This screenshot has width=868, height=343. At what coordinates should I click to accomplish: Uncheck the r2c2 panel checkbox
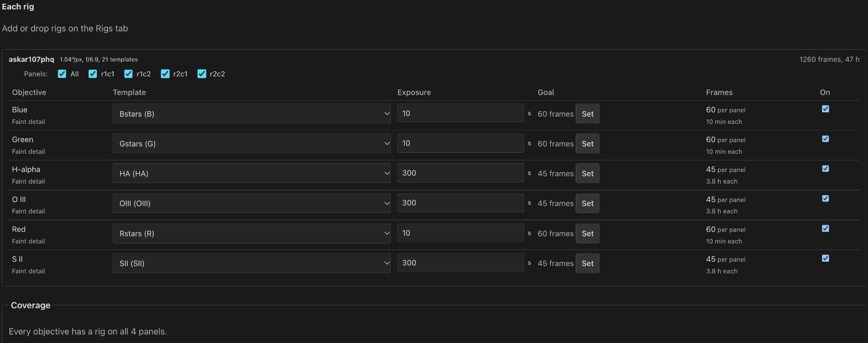click(x=201, y=74)
